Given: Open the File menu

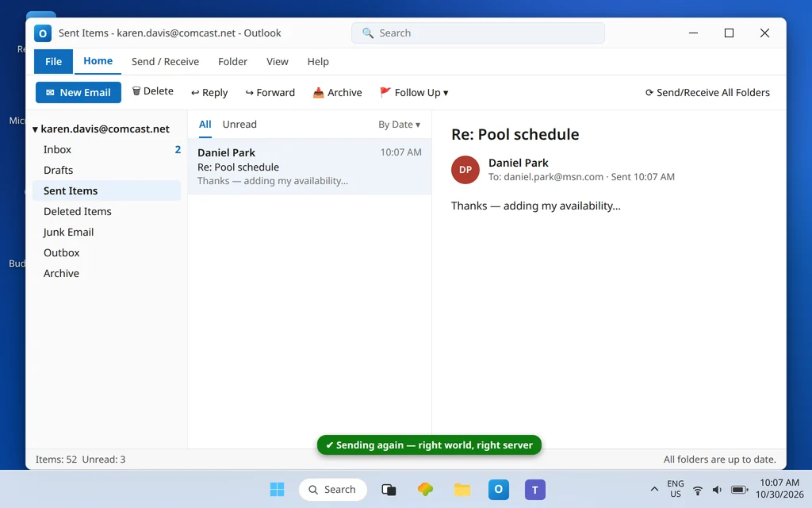Looking at the screenshot, I should 53,62.
